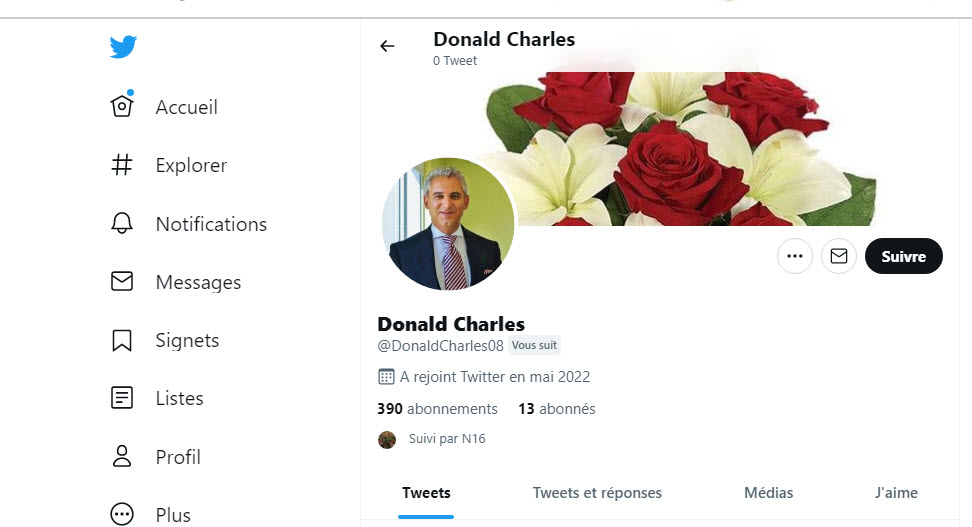Image resolution: width=972 pixels, height=527 pixels.
Task: Open Donald Charles profile picture
Action: tap(448, 224)
